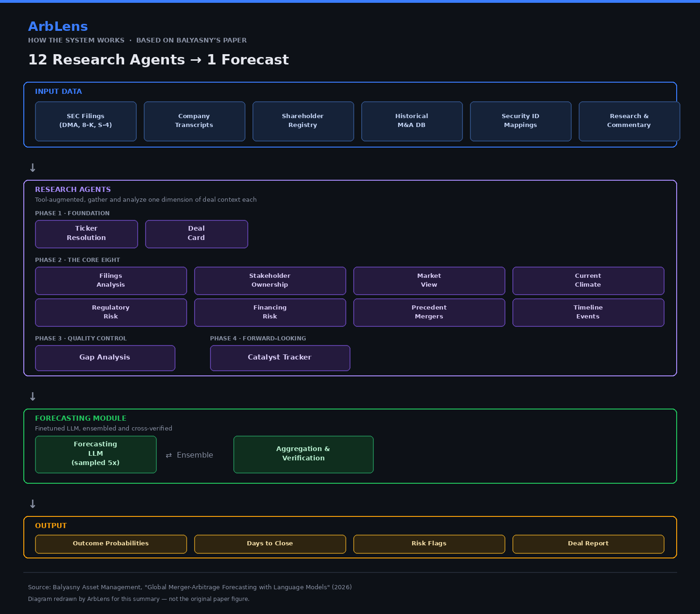
Task: Click the 'Finetuned LLM, ensembled and cross-verified' subtitle
Action: [x=104, y=429]
